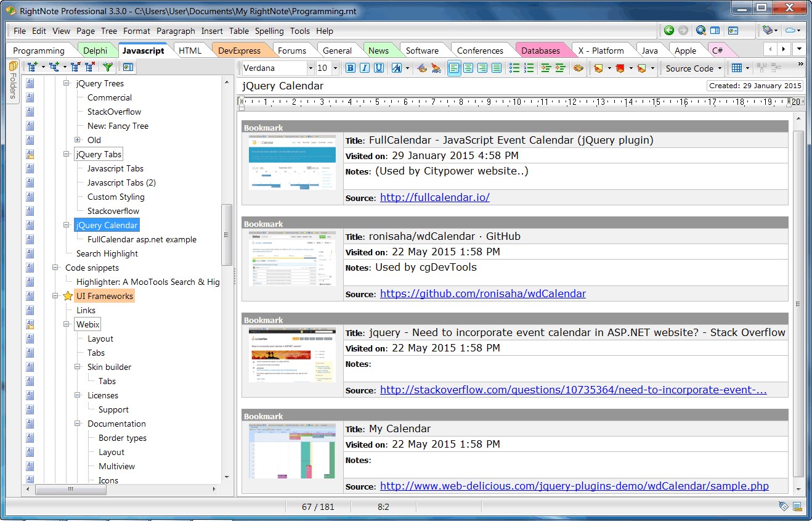Collapse the Skin builder tree node
Screen dimensions: 812x521
tap(78, 367)
